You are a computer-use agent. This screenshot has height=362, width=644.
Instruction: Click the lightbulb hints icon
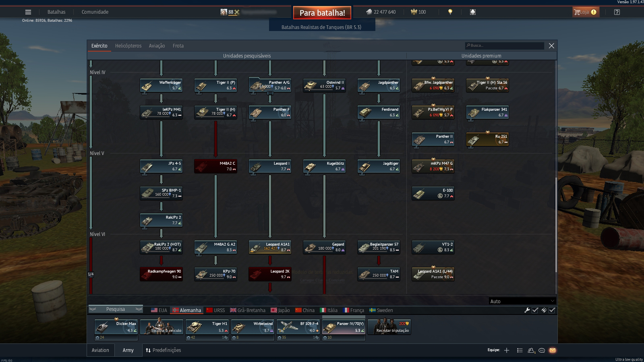[x=450, y=12]
